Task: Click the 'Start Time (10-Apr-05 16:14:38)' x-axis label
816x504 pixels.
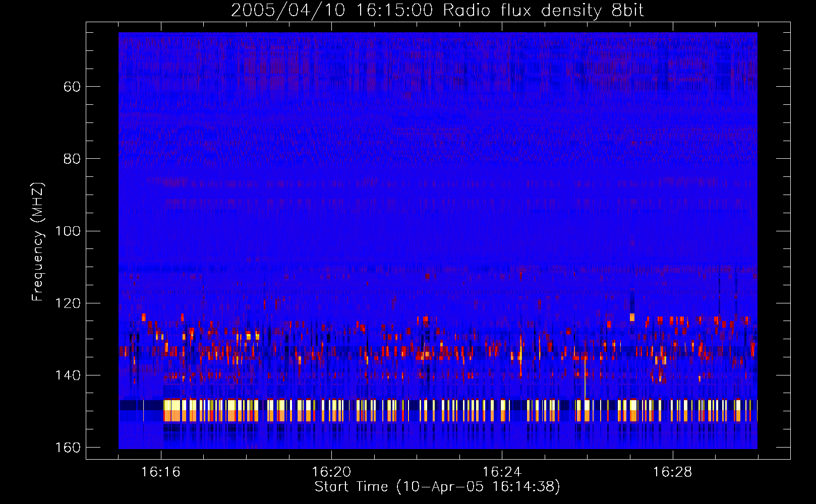Action: click(x=437, y=487)
